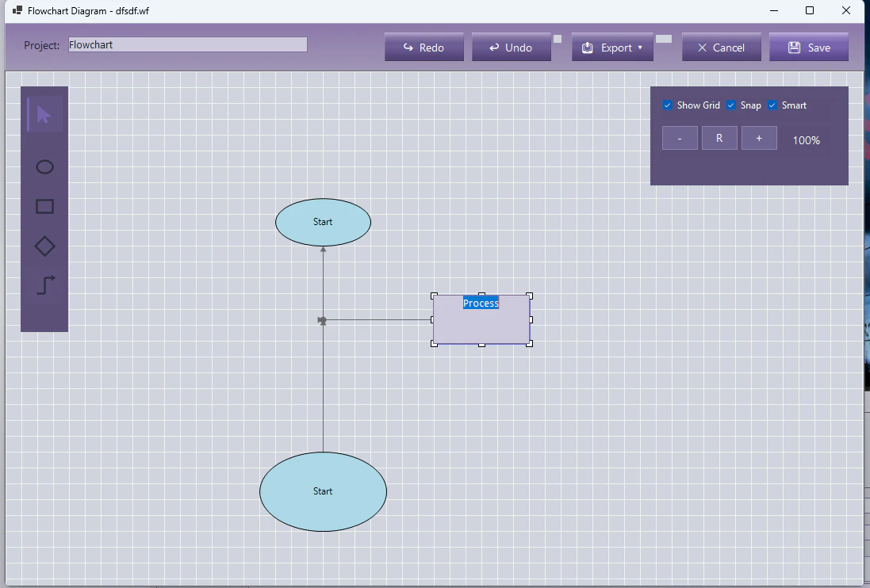This screenshot has height=588, width=870.
Task: Click the Process rectangle text label
Action: click(481, 303)
